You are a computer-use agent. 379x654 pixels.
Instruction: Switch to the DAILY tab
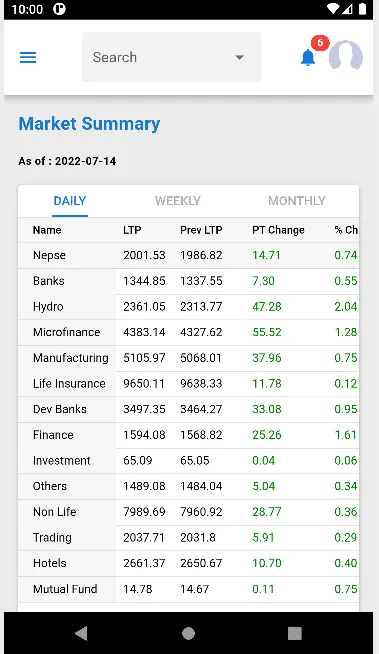pyautogui.click(x=70, y=201)
